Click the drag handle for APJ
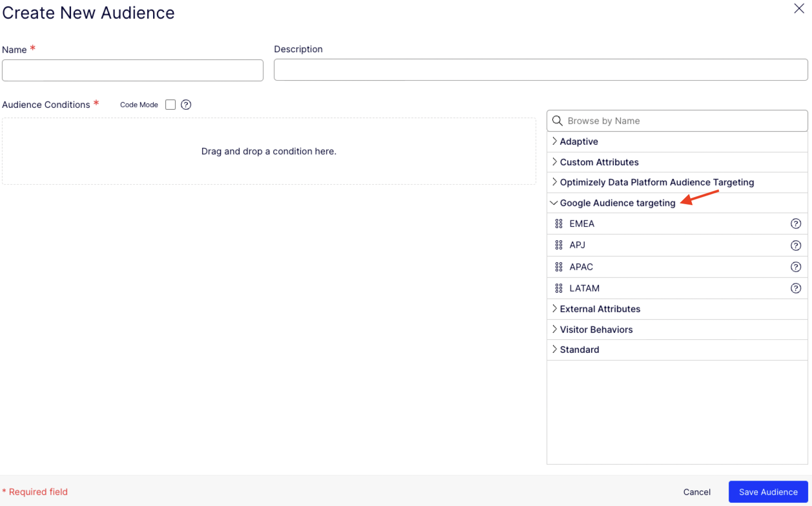812x506 pixels. pos(559,245)
